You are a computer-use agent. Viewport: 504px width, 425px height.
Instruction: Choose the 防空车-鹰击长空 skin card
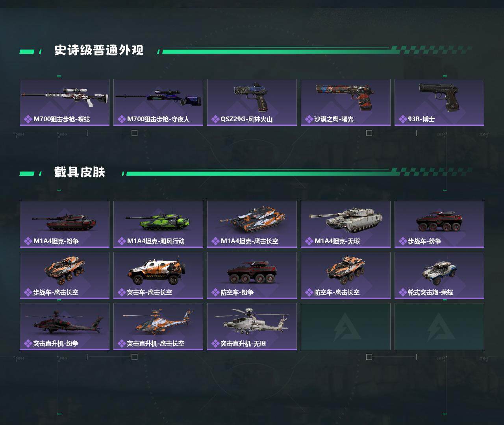[x=346, y=275]
